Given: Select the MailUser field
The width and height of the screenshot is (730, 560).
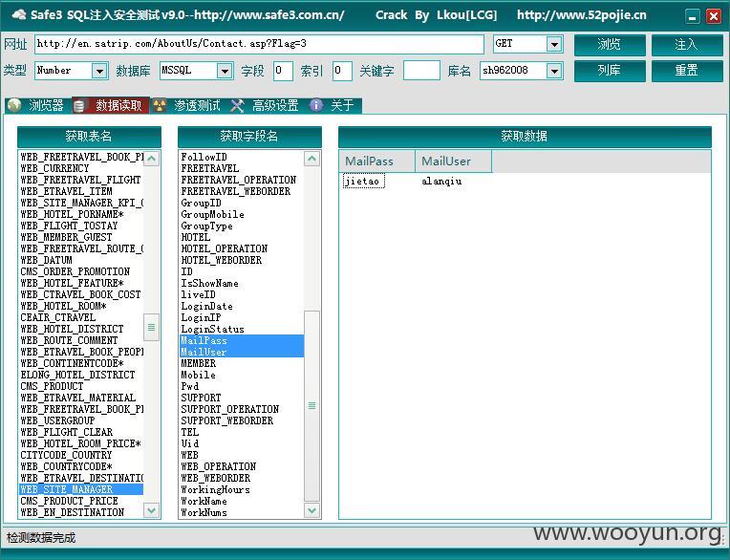Looking at the screenshot, I should point(242,352).
